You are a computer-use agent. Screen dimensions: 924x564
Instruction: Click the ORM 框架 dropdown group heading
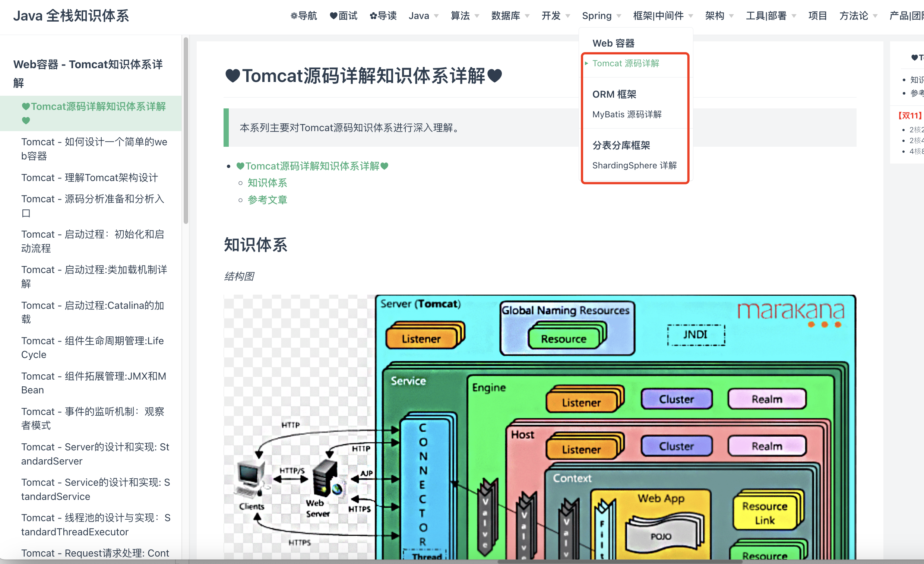[x=614, y=94]
